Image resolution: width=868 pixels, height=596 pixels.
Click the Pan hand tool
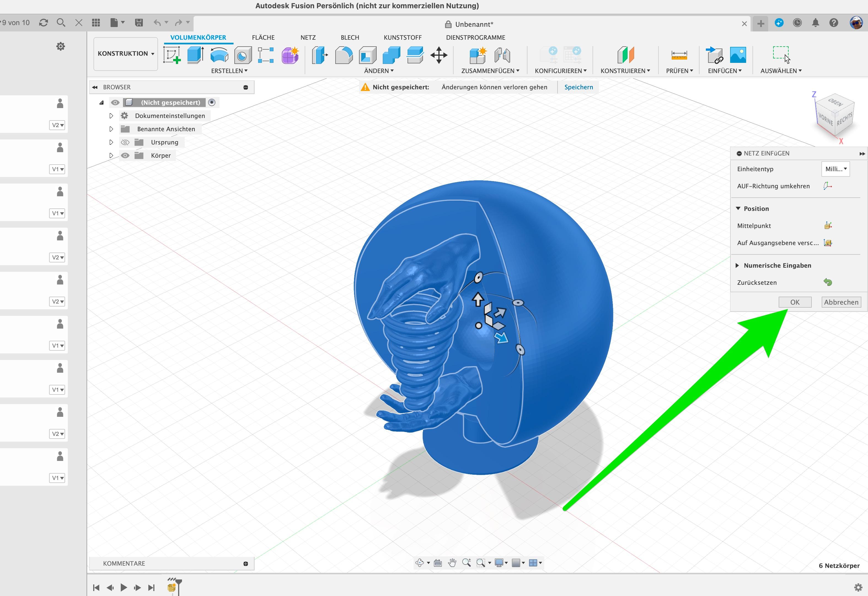[452, 563]
